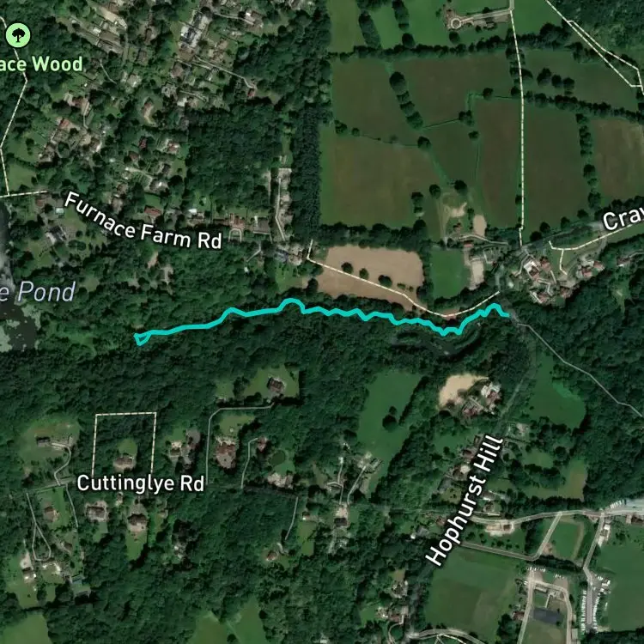The width and height of the screenshot is (644, 644).
Task: Click the Cuttinglye Rd street label
Action: pyautogui.click(x=141, y=483)
